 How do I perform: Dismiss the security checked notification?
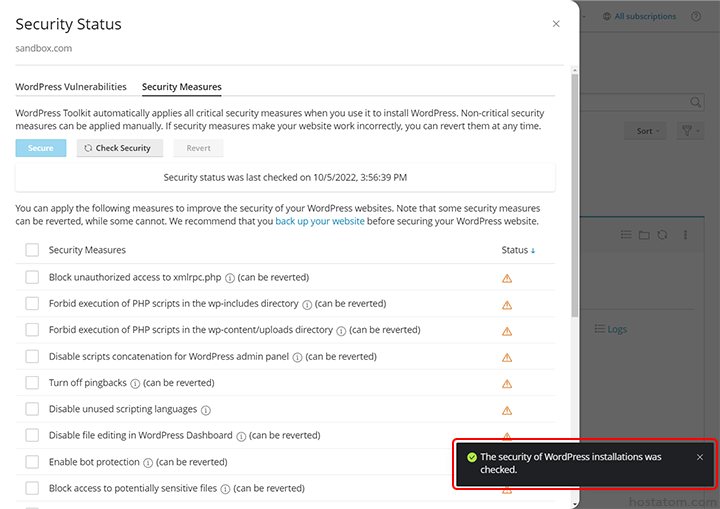point(700,457)
